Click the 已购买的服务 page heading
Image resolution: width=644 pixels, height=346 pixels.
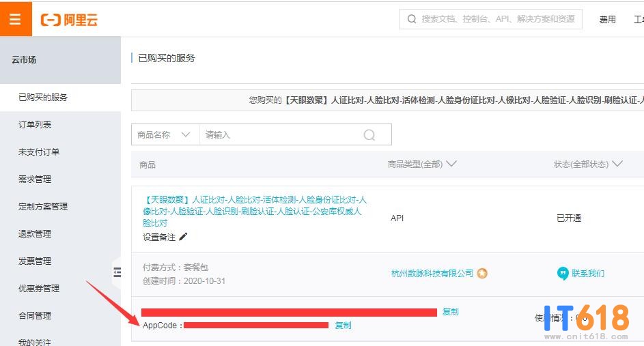point(167,58)
